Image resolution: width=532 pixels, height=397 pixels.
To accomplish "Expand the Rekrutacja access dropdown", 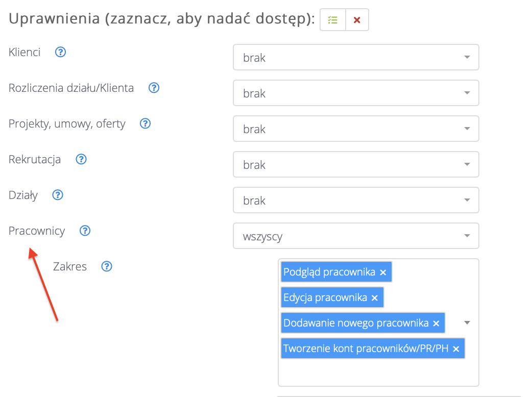I will (x=356, y=164).
